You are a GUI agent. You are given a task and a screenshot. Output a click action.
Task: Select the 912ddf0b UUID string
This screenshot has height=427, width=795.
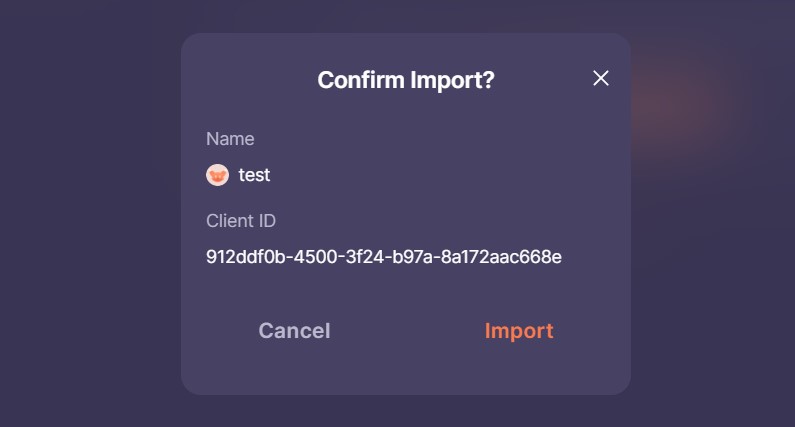click(x=383, y=257)
